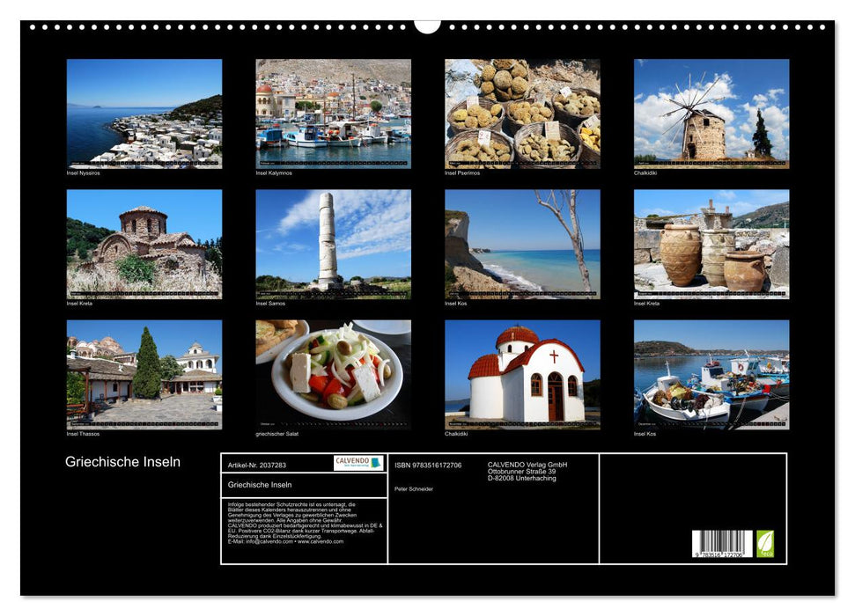Toggle the griechischer Salat caption label
The image size is (855, 616).
click(276, 432)
